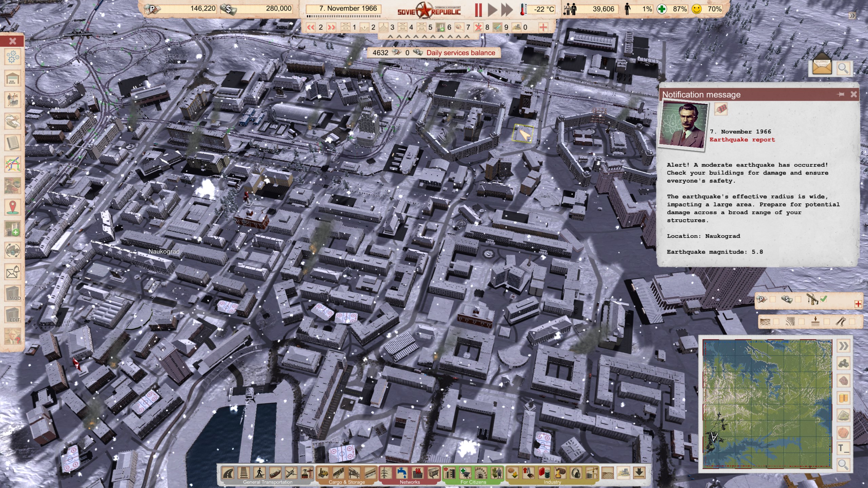Click the electricity pylon network icon
The image size is (868, 488).
click(x=386, y=473)
